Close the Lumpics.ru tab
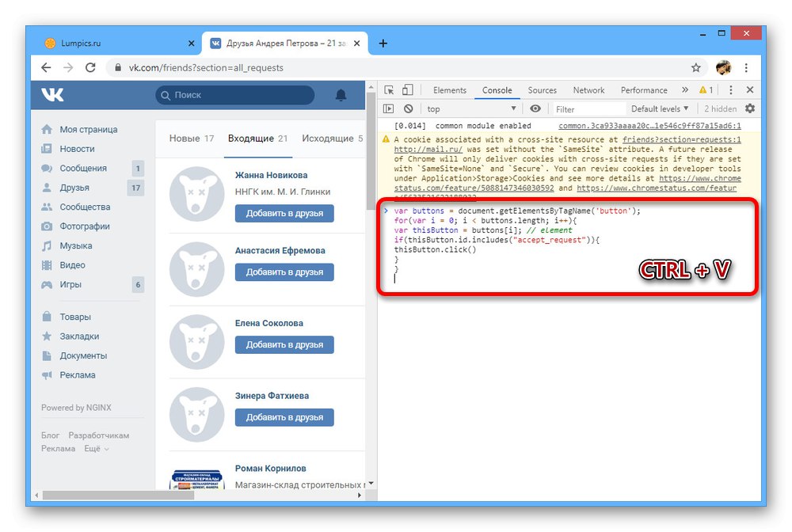792x532 pixels. coord(191,44)
